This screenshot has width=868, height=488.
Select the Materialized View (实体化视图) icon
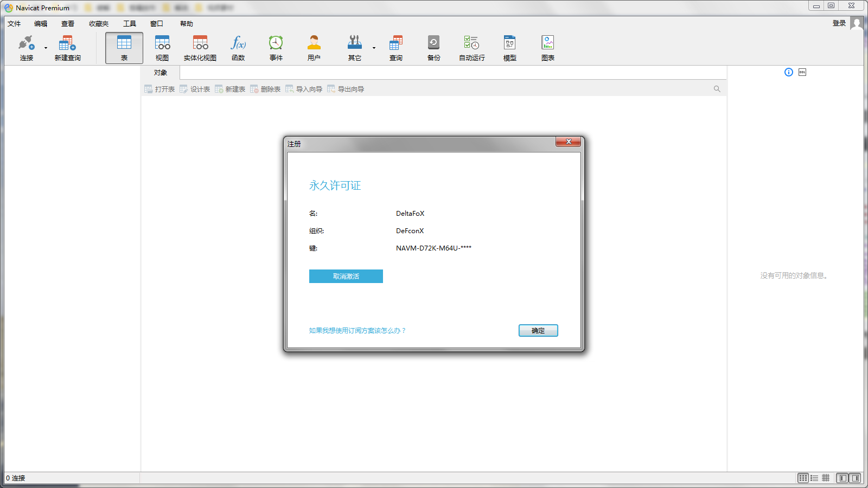click(200, 48)
